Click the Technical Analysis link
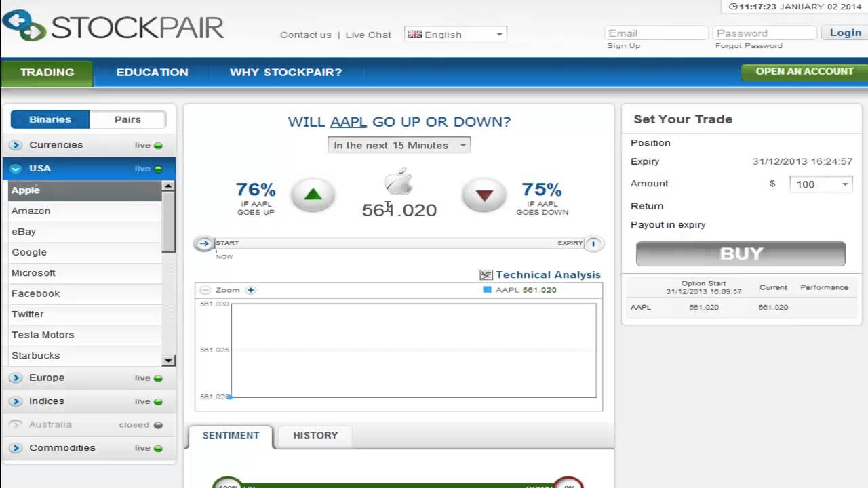Image resolution: width=868 pixels, height=488 pixels. (548, 274)
